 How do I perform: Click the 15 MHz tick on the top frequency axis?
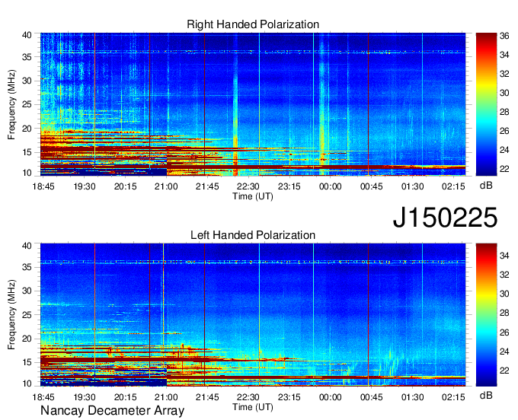pyautogui.click(x=27, y=152)
